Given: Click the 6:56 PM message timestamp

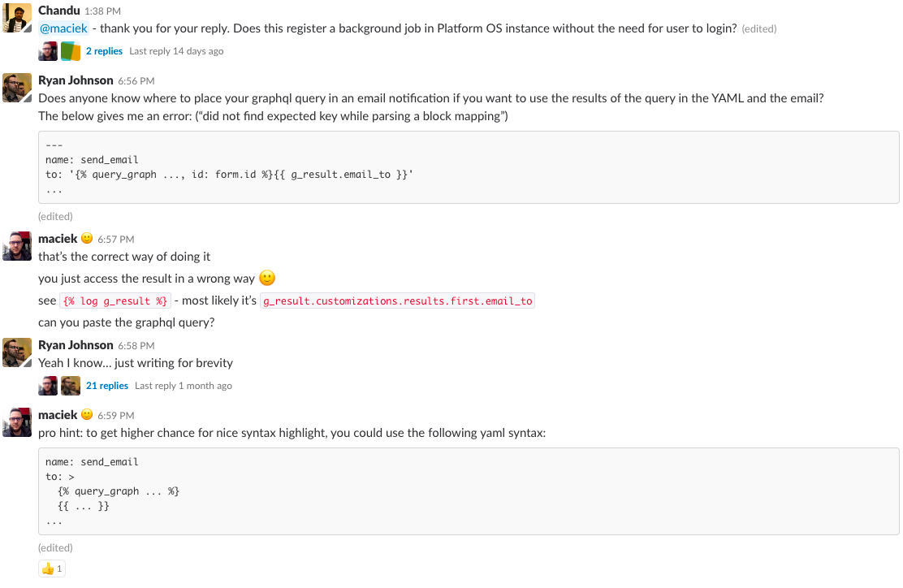Looking at the screenshot, I should 136,81.
